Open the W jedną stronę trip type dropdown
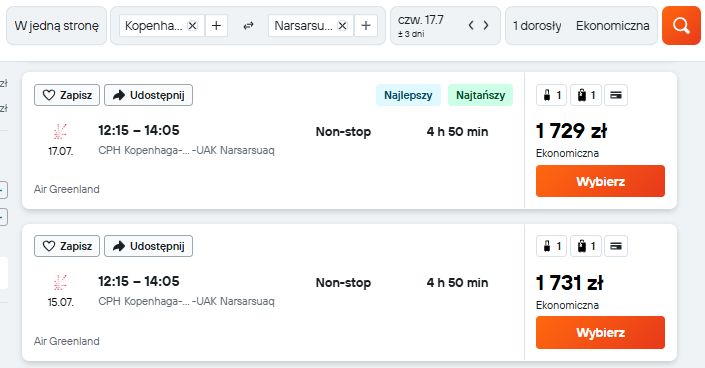This screenshot has width=705, height=368. (57, 26)
